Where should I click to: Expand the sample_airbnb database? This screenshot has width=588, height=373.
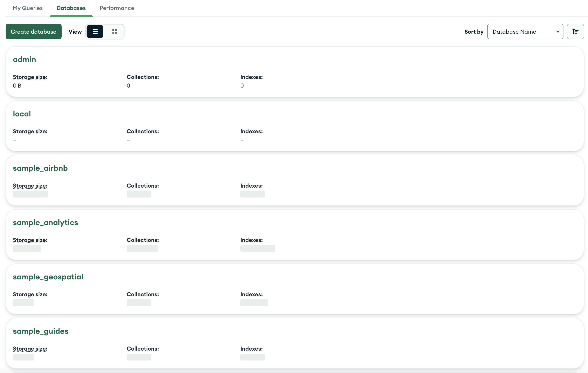coord(40,168)
